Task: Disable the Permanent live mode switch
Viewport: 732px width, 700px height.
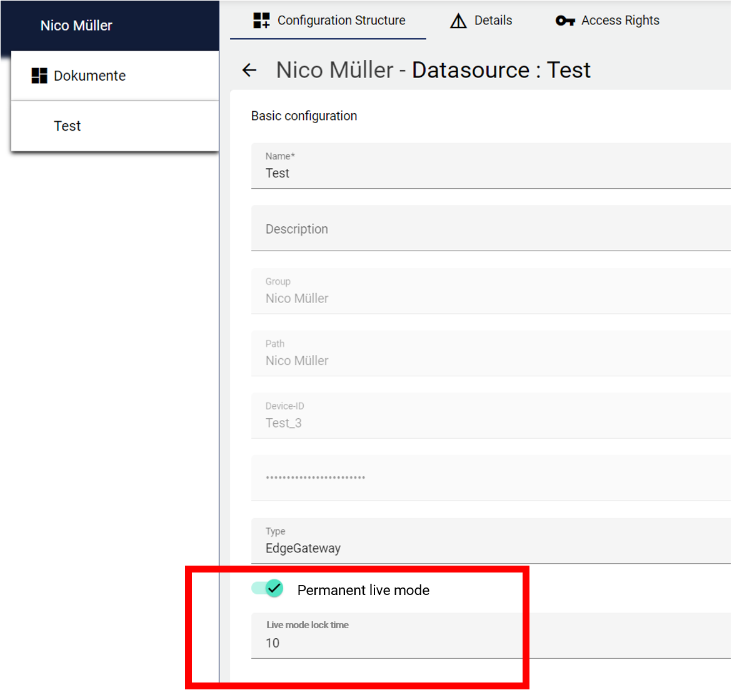Action: point(268,589)
